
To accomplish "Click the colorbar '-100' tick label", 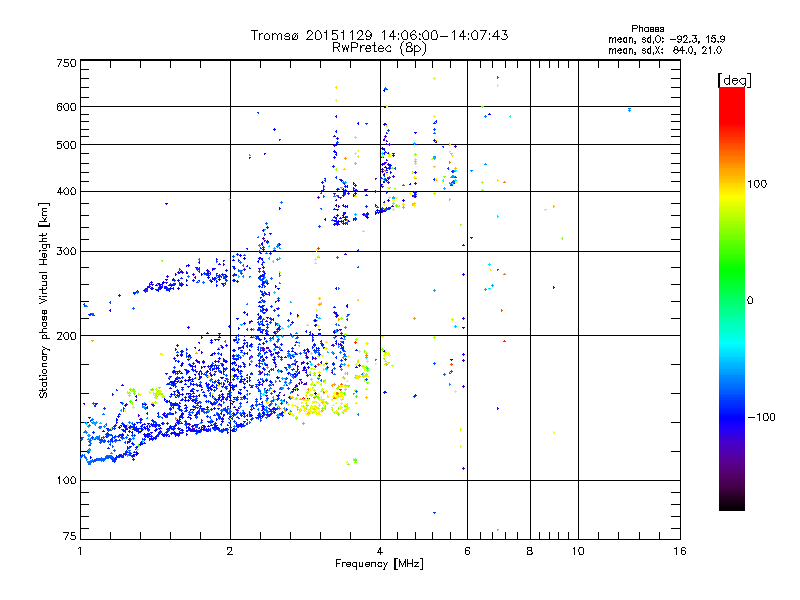I will tap(761, 417).
